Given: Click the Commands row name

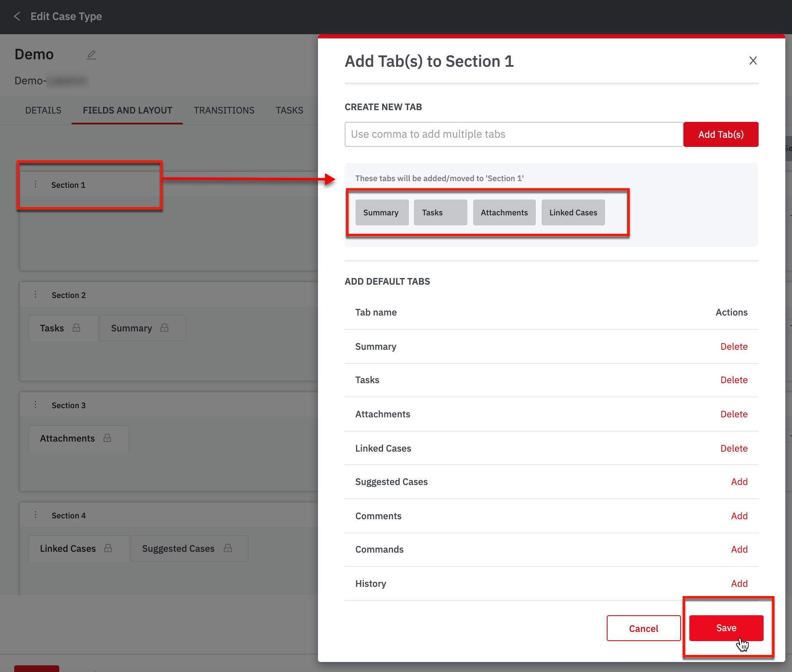Looking at the screenshot, I should pos(379,549).
